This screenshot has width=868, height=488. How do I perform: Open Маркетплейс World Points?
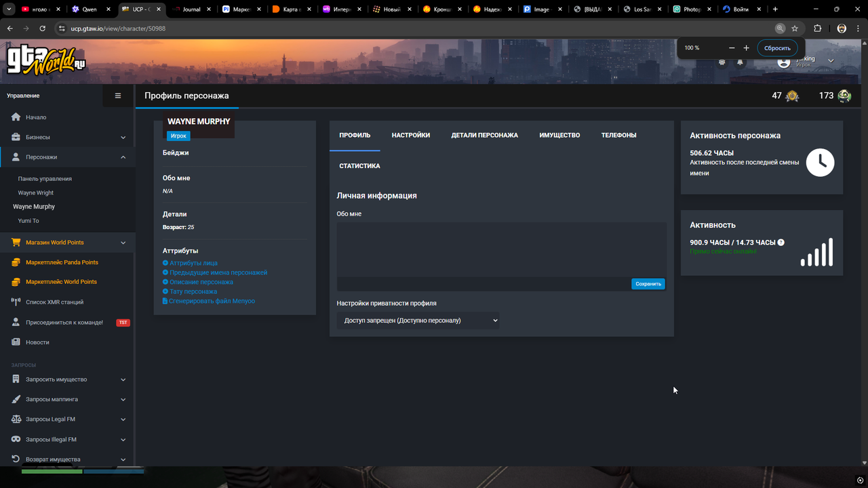tap(61, 282)
